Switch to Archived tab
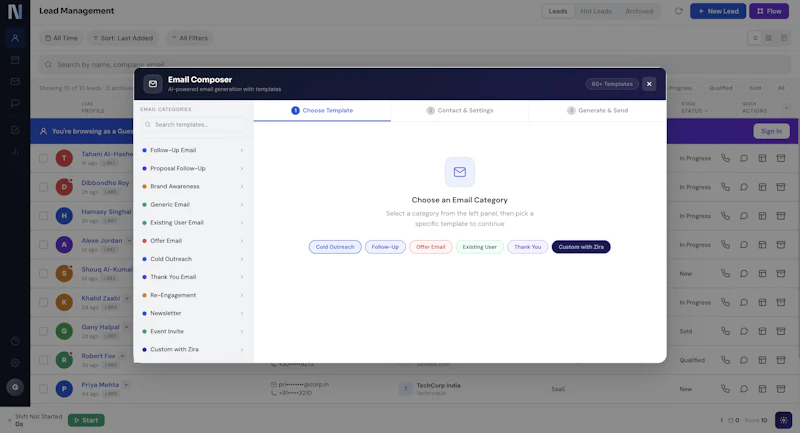 639,11
